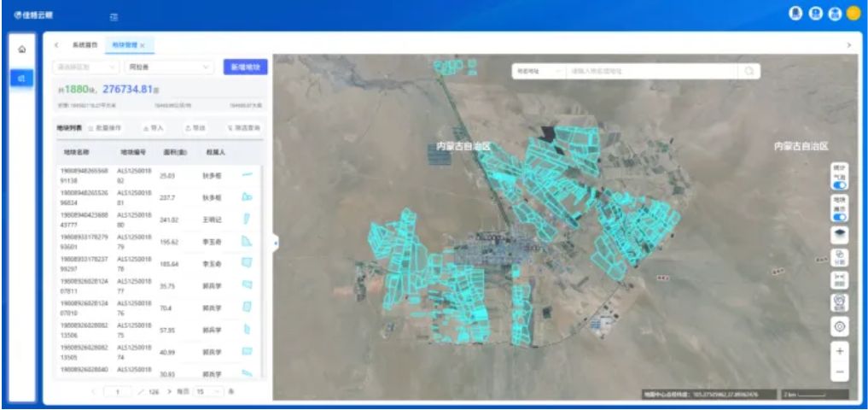
Task: Click the orange circle icon at top right
Action: coord(853,14)
